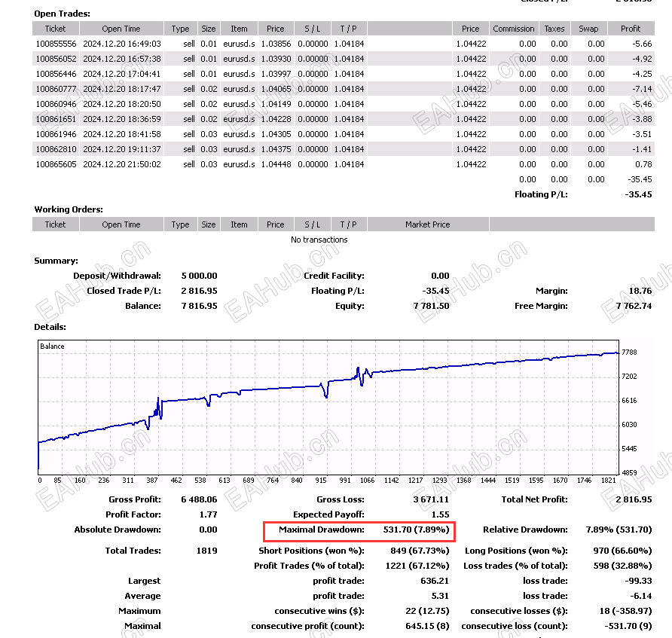Click the Open Time header in Open Trades
The height and width of the screenshot is (638, 672).
coord(121,29)
